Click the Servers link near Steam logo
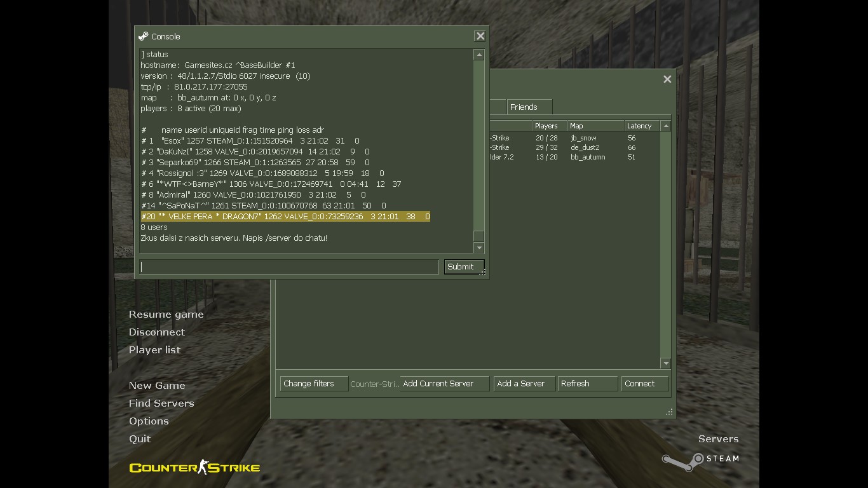This screenshot has height=488, width=868. point(719,439)
